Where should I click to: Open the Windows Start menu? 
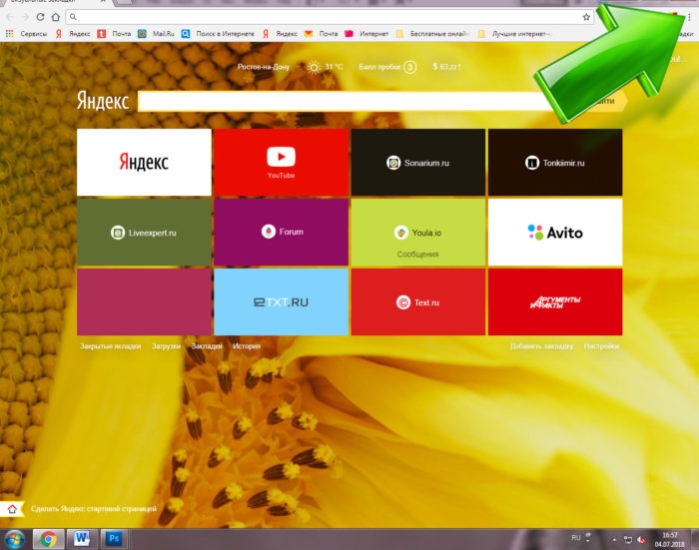coord(14,539)
